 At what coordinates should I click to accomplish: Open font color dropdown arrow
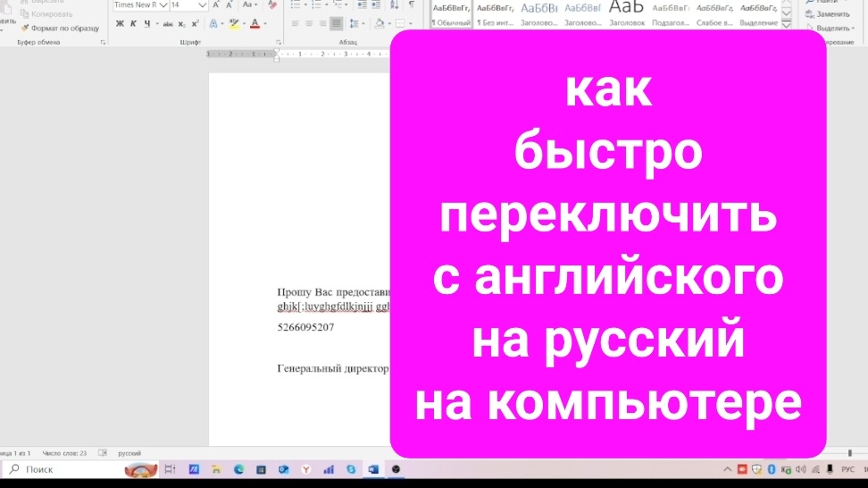tap(265, 24)
